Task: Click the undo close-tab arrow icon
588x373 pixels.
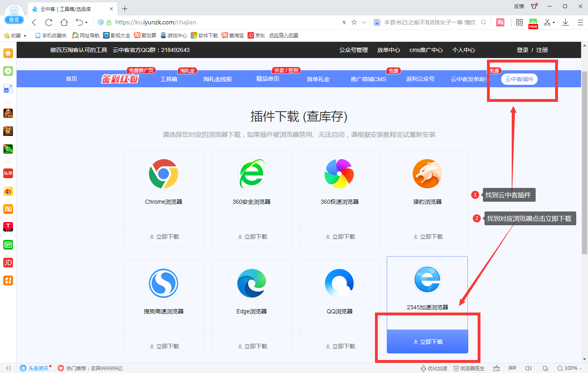Action: (x=79, y=22)
